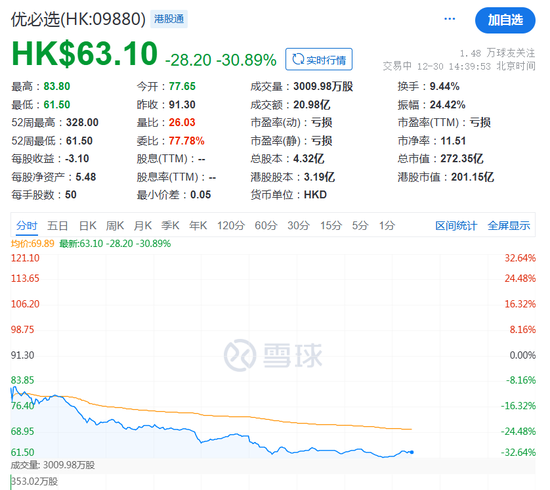Click the 加自选 button

(x=505, y=20)
